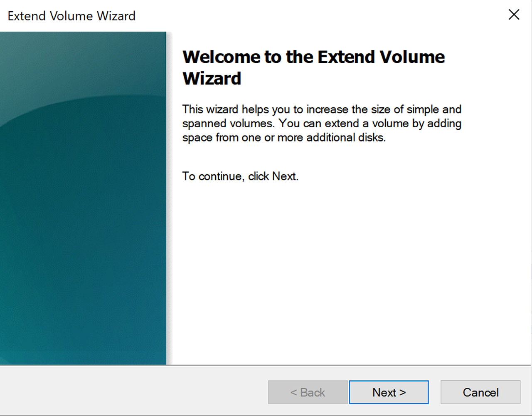
Task: Click the Extend Volume Wizard title text
Action: [x=71, y=16]
